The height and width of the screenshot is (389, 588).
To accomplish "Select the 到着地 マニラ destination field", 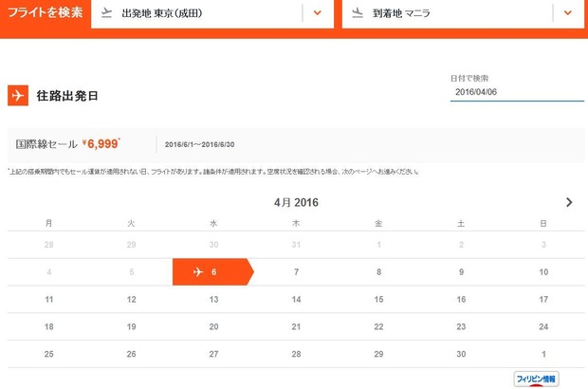I will [x=463, y=13].
